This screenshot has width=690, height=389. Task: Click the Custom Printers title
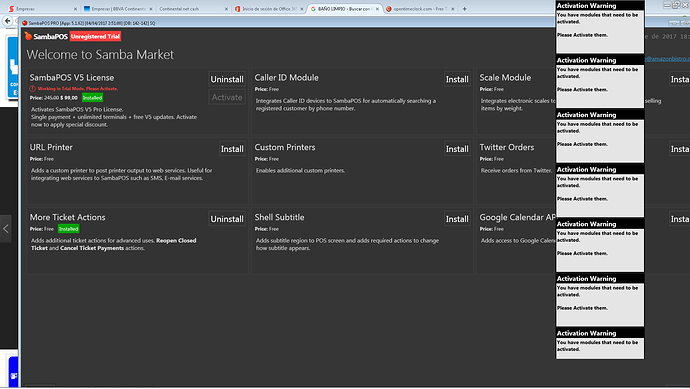pyautogui.click(x=285, y=147)
